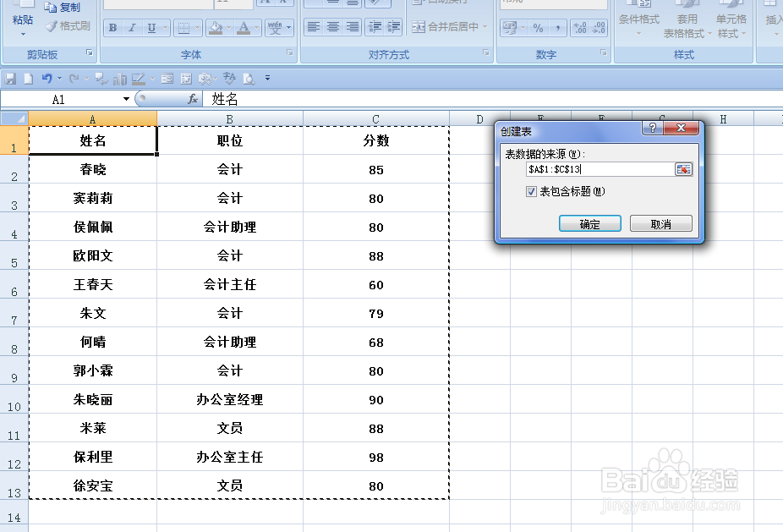Open borders dropdown arrow
This screenshot has width=783, height=532.
pyautogui.click(x=198, y=27)
